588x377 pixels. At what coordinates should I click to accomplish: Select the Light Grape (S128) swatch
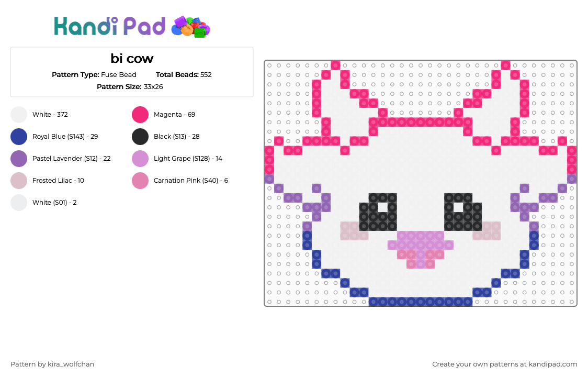pyautogui.click(x=140, y=159)
